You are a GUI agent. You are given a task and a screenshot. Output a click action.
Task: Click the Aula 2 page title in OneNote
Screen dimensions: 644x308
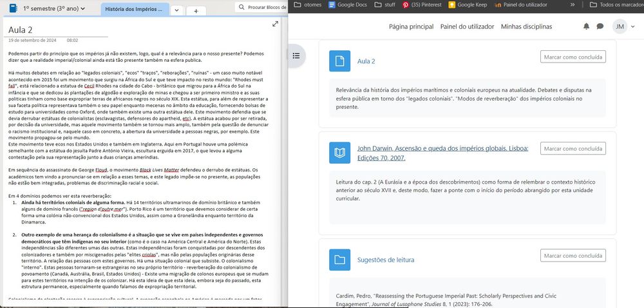(21, 30)
